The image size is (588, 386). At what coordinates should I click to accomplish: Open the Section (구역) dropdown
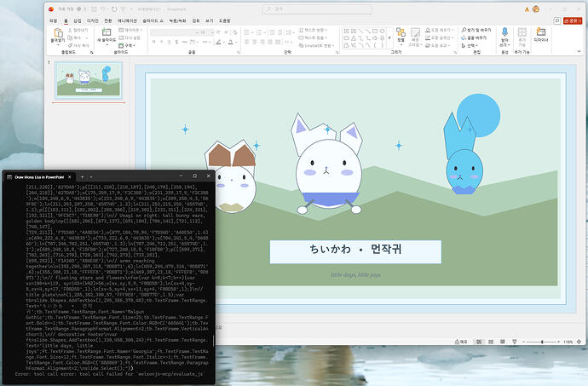coord(127,45)
